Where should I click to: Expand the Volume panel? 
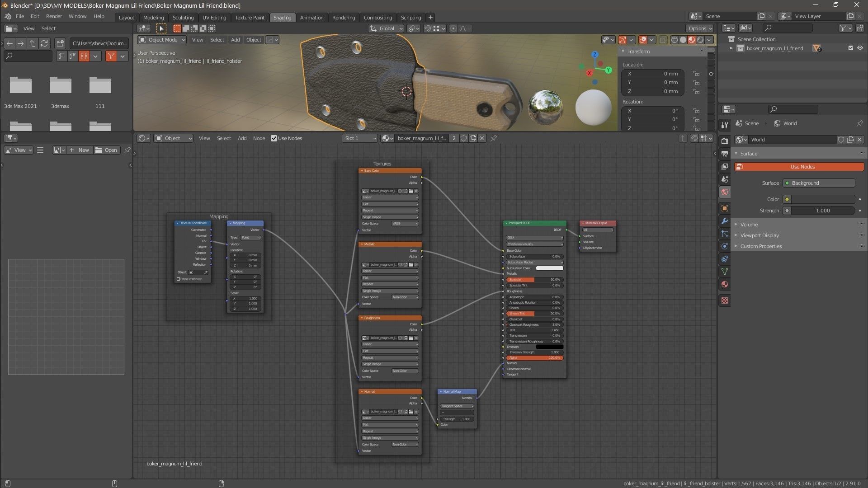click(749, 225)
